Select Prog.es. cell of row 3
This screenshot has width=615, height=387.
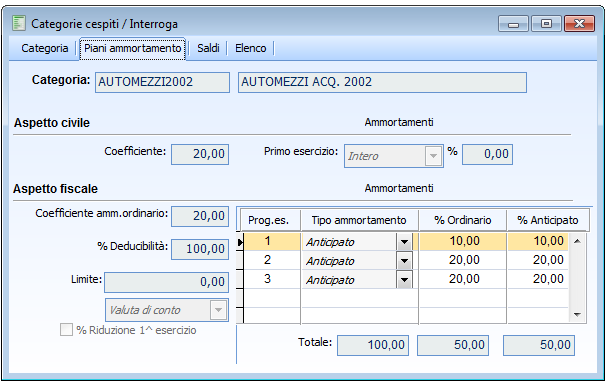(271, 279)
